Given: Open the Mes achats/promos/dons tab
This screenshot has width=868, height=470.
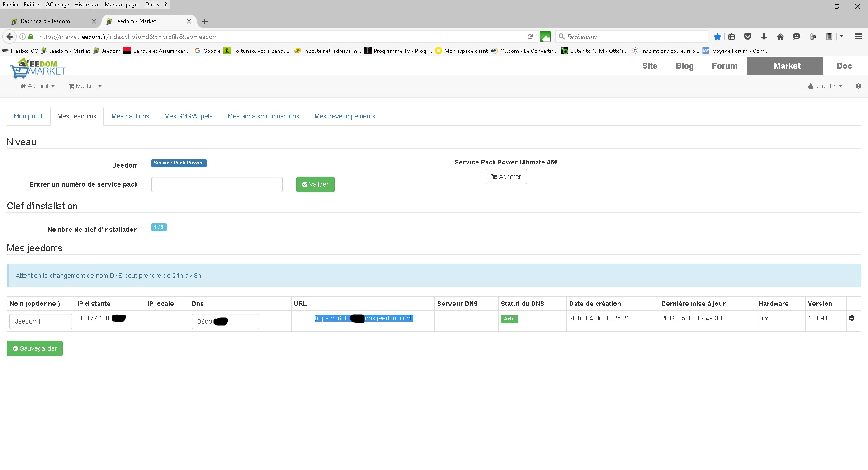Looking at the screenshot, I should 264,116.
